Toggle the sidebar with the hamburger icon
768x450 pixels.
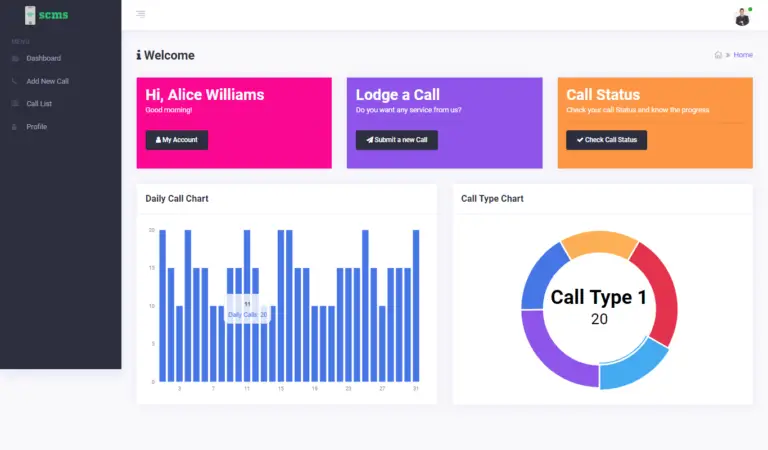tap(140, 14)
